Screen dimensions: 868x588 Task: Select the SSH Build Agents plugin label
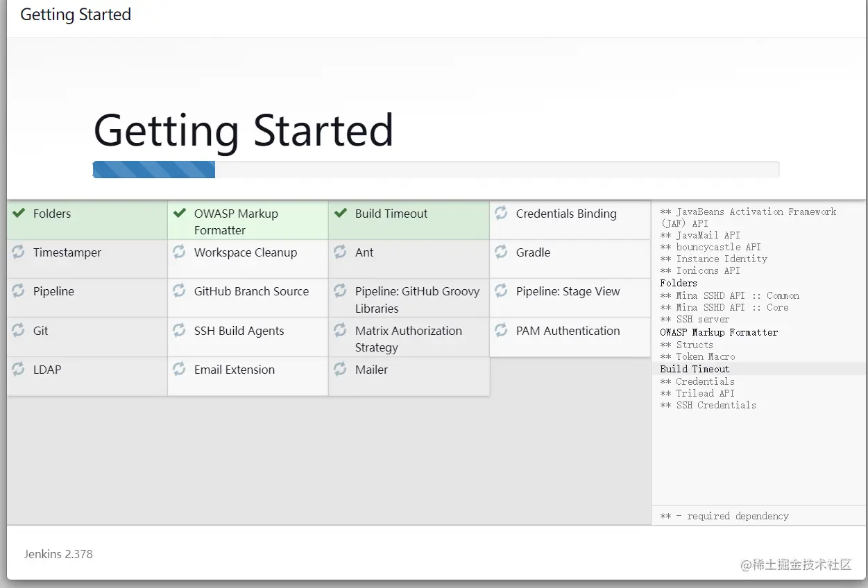tap(239, 331)
